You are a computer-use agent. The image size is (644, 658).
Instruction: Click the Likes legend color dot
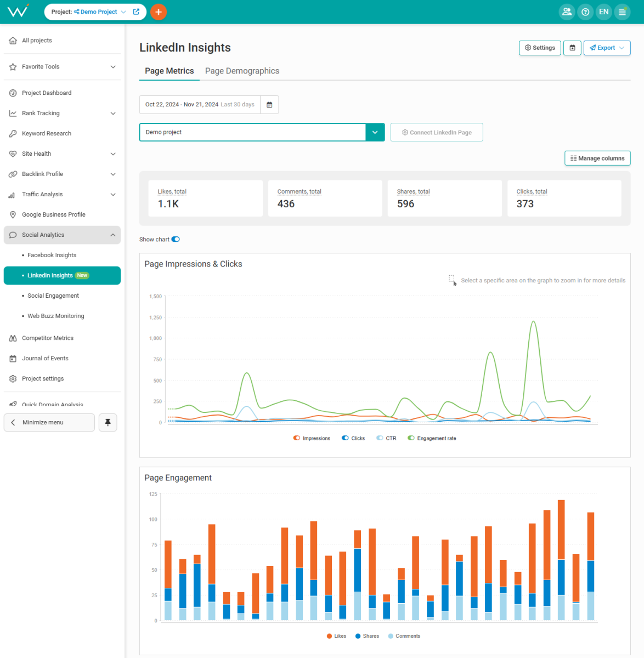329,636
